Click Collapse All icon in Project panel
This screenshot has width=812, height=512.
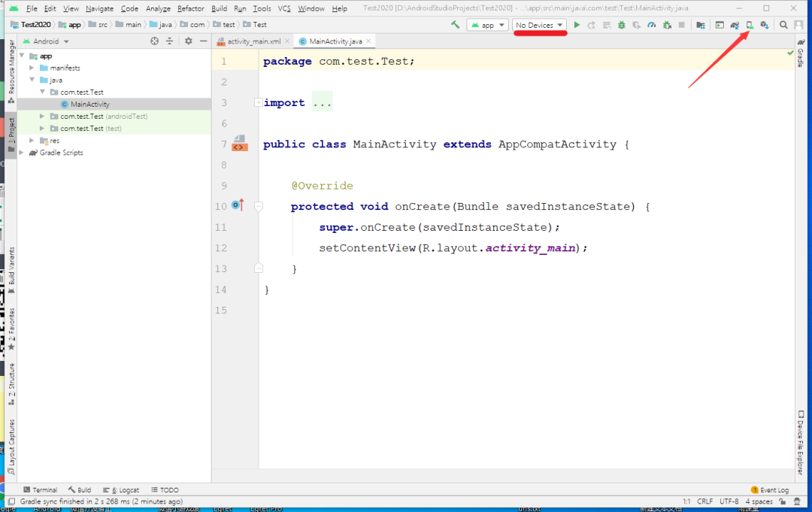click(x=169, y=41)
